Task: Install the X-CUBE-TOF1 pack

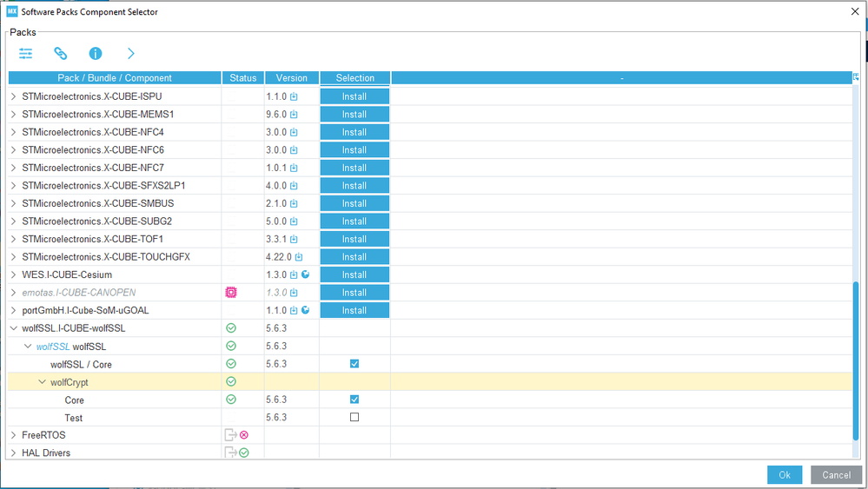Action: pyautogui.click(x=354, y=239)
